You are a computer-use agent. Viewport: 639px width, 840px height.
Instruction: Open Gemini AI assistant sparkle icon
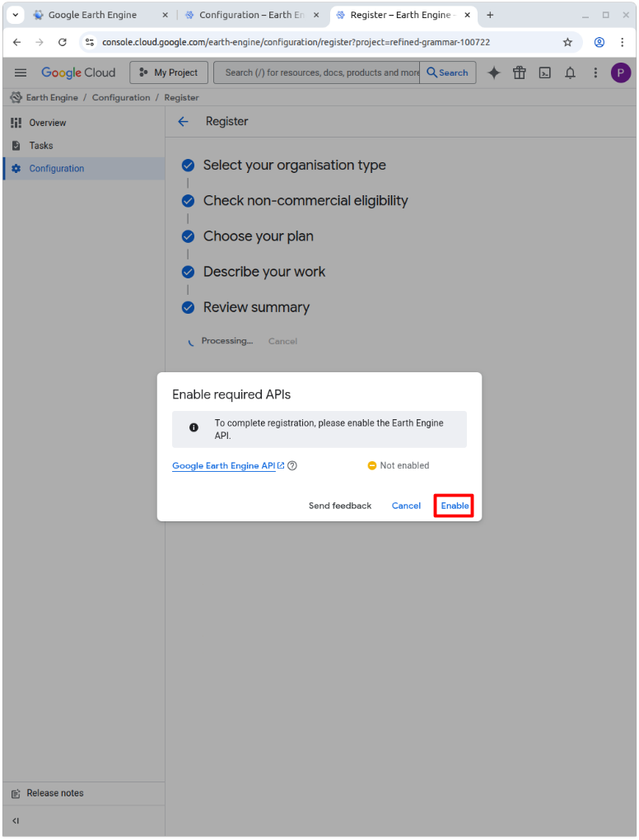[x=494, y=72]
